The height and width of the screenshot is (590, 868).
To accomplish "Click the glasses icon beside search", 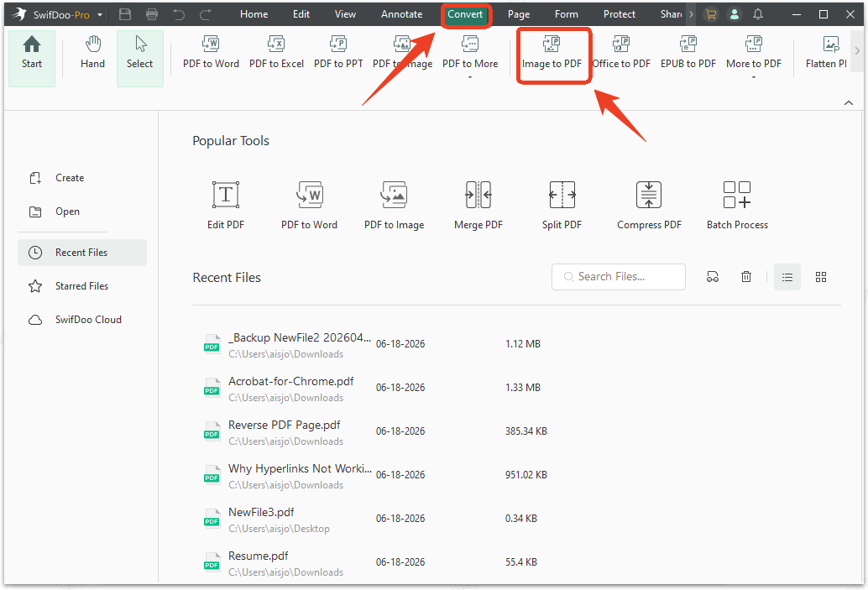I will coord(713,277).
